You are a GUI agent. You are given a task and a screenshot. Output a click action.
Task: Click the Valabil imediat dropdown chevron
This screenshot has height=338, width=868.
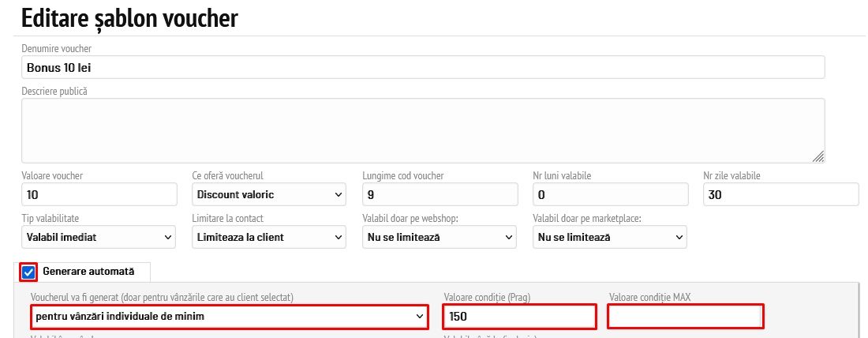(x=168, y=237)
